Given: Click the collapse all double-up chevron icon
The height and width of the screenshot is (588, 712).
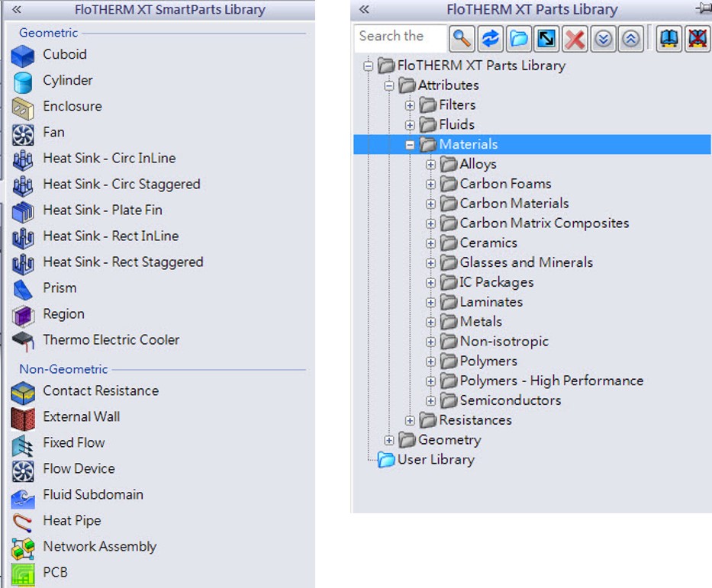Looking at the screenshot, I should pos(630,38).
